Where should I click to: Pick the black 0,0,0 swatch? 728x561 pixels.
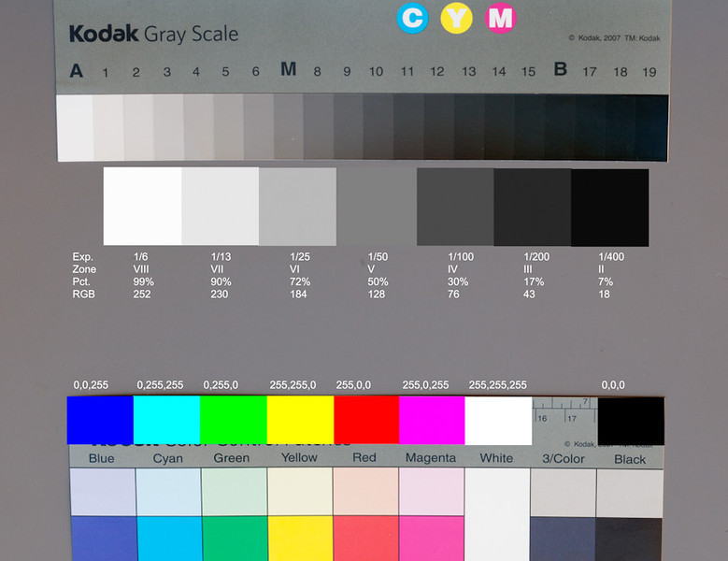pyautogui.click(x=631, y=420)
